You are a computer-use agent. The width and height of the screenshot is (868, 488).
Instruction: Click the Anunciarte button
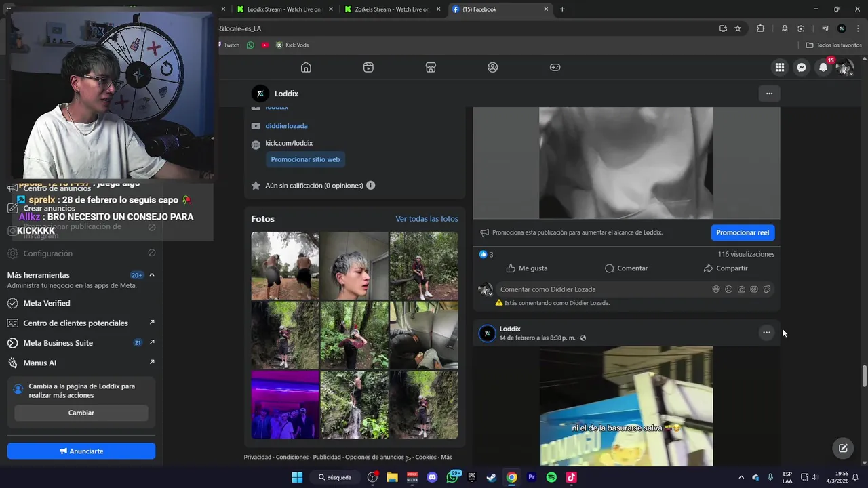(81, 451)
